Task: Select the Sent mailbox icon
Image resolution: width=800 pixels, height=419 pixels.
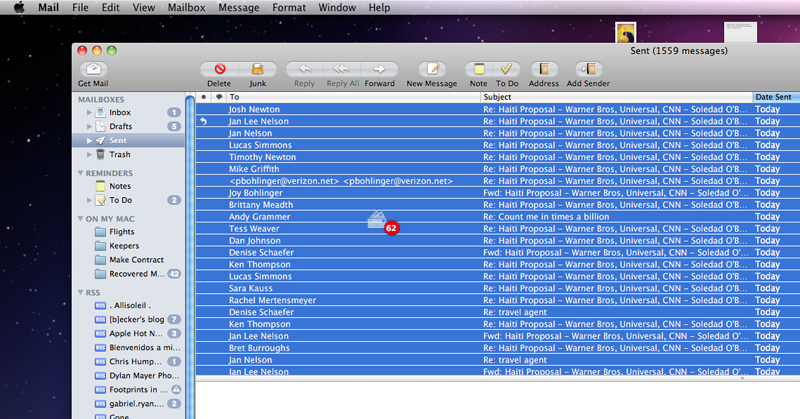Action: 101,140
